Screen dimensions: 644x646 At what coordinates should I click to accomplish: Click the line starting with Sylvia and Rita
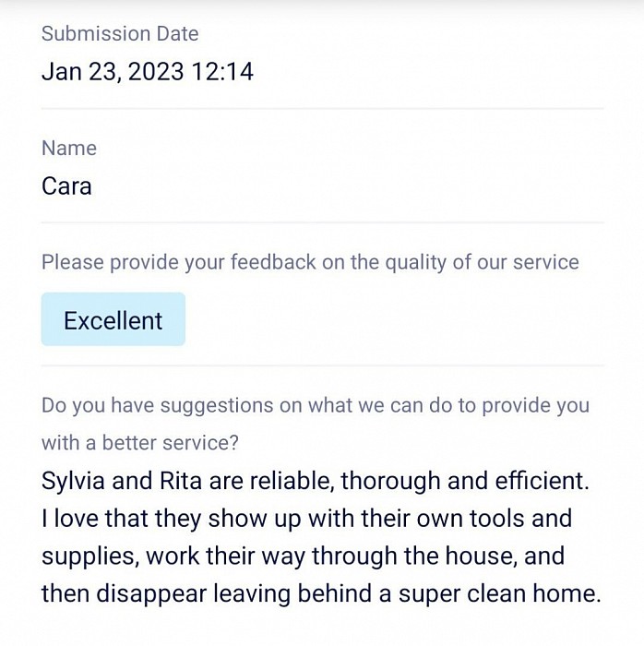pyautogui.click(x=316, y=481)
